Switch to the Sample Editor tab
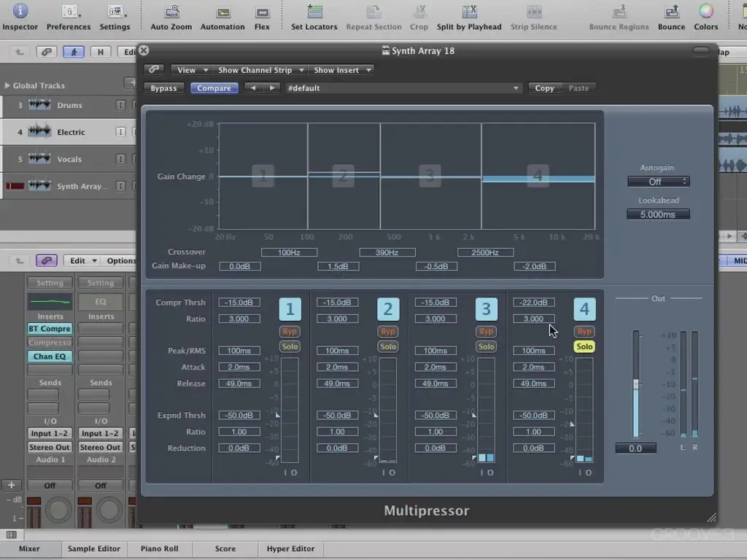Image resolution: width=747 pixels, height=560 pixels. [94, 548]
